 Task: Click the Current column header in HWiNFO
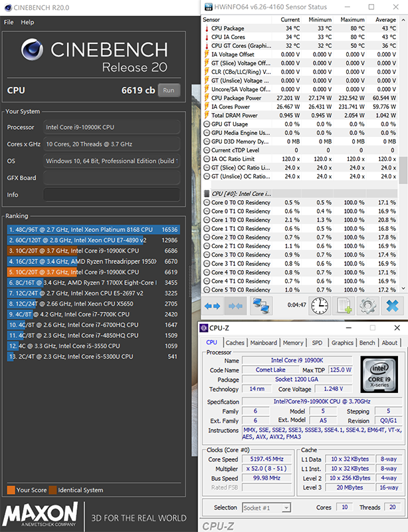point(286,20)
